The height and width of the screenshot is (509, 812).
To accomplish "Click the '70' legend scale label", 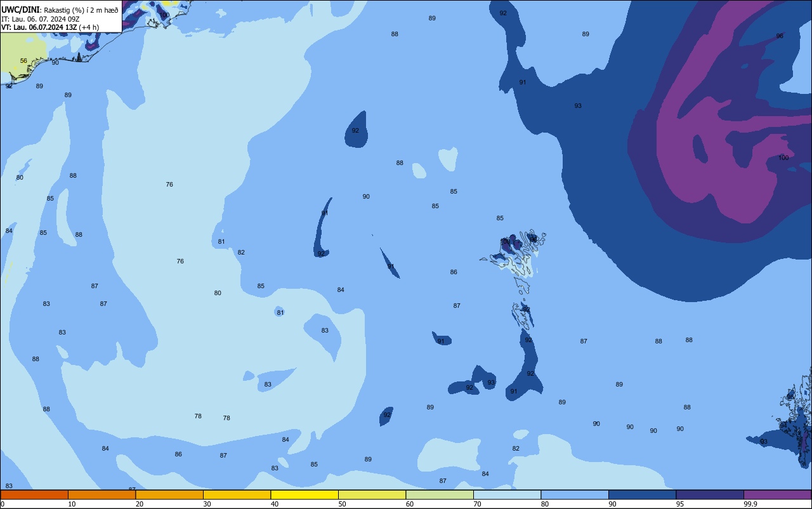I will click(477, 504).
